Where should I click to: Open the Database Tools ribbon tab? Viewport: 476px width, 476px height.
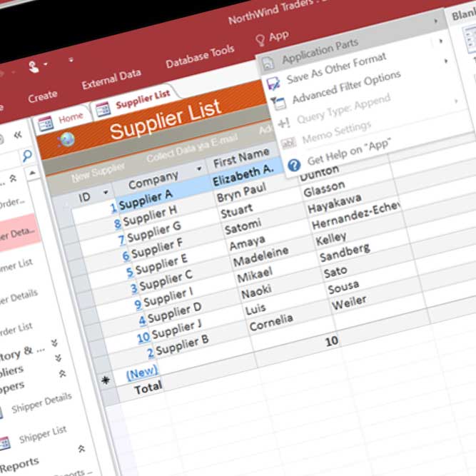pos(200,56)
